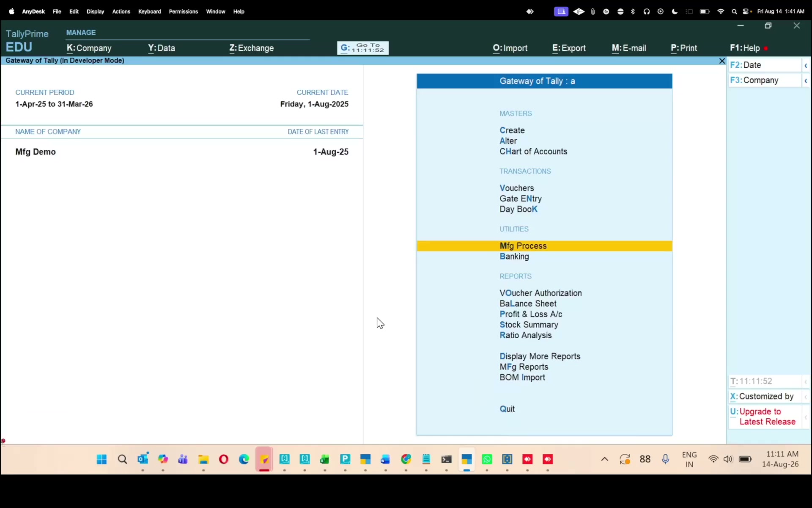
Task: Open the Windows Start menu
Action: (101, 459)
